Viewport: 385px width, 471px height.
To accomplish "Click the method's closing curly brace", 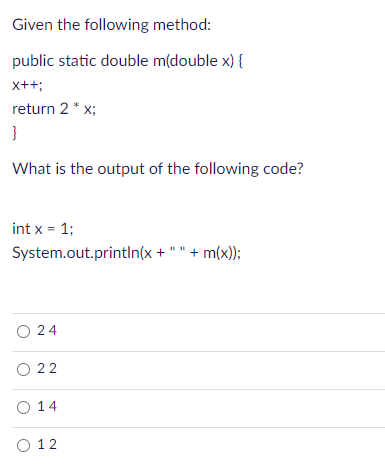I will 14,133.
